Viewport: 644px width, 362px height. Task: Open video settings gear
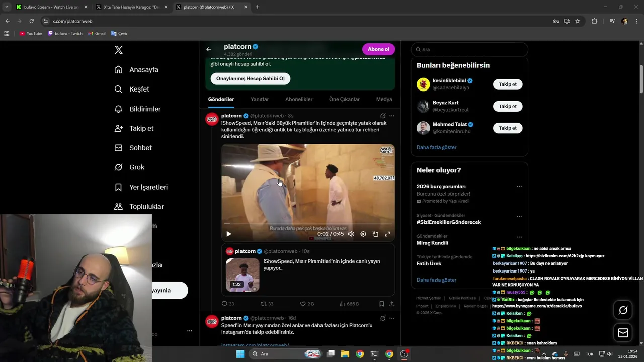(363, 234)
